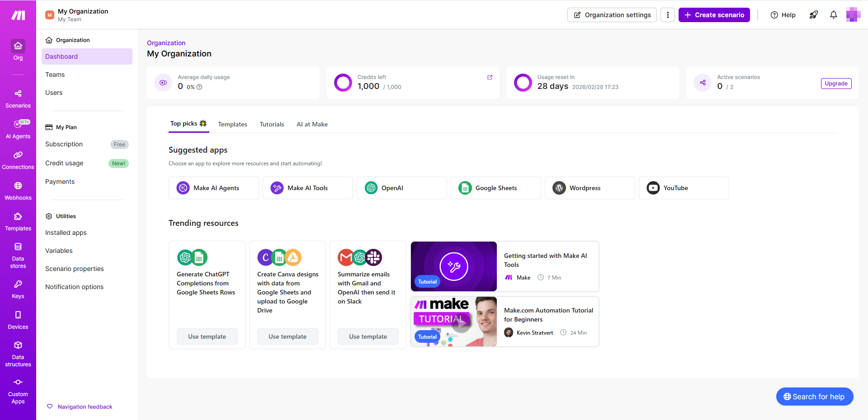Image resolution: width=868 pixels, height=420 pixels.
Task: Open the three-dot more options menu
Action: (667, 15)
